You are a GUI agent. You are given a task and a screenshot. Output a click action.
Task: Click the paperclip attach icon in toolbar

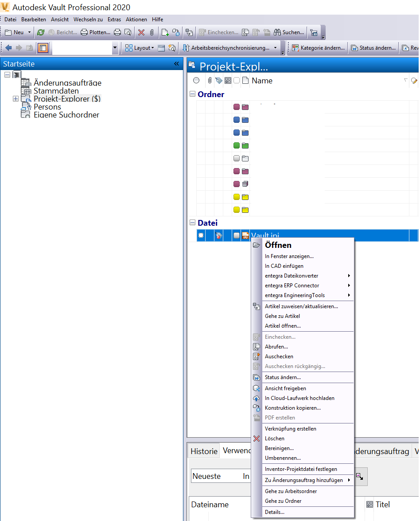tap(152, 32)
